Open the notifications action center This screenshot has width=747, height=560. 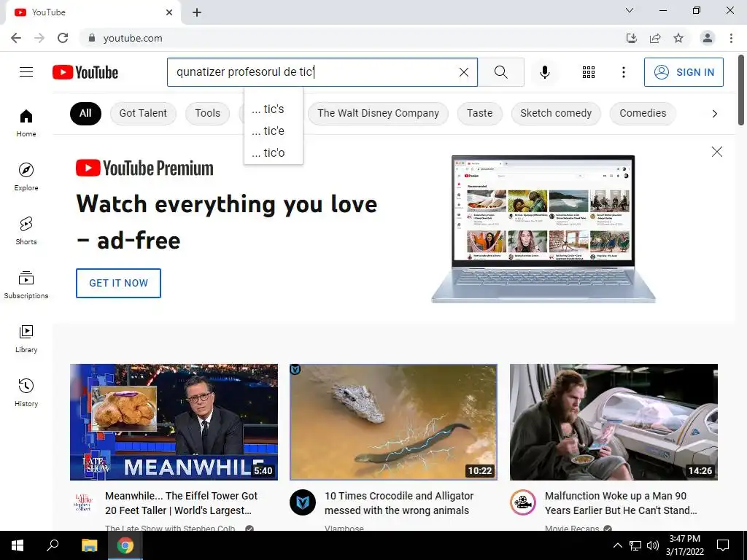click(x=723, y=545)
